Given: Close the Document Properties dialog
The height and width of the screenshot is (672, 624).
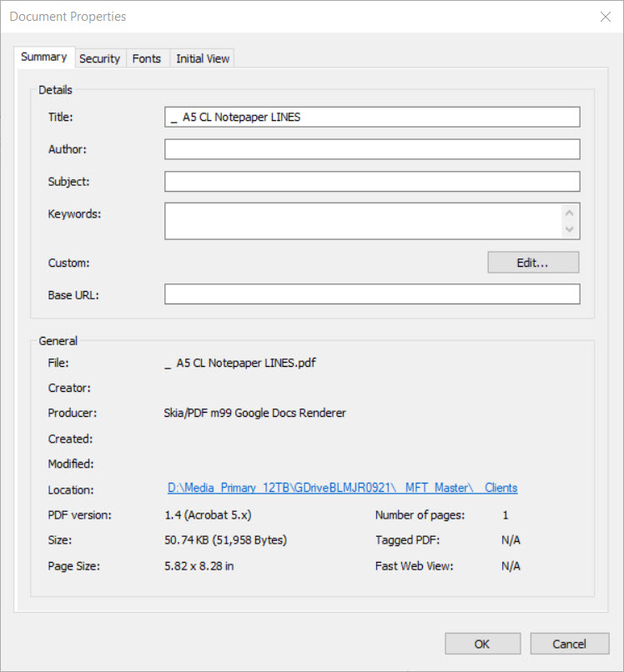Looking at the screenshot, I should [606, 17].
